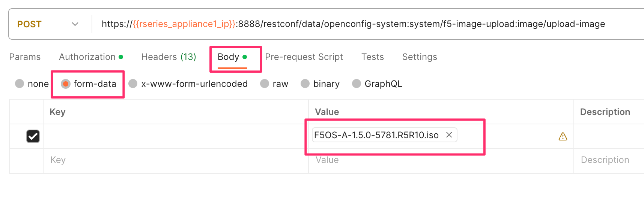644x200 pixels.
Task: Remove the F5OS-A-1.5.0-5781.R5R10.iso file
Action: point(449,135)
